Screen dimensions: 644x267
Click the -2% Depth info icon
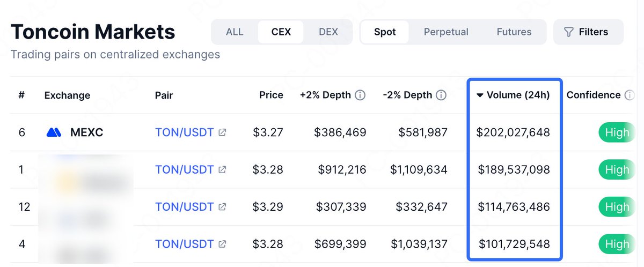click(441, 95)
